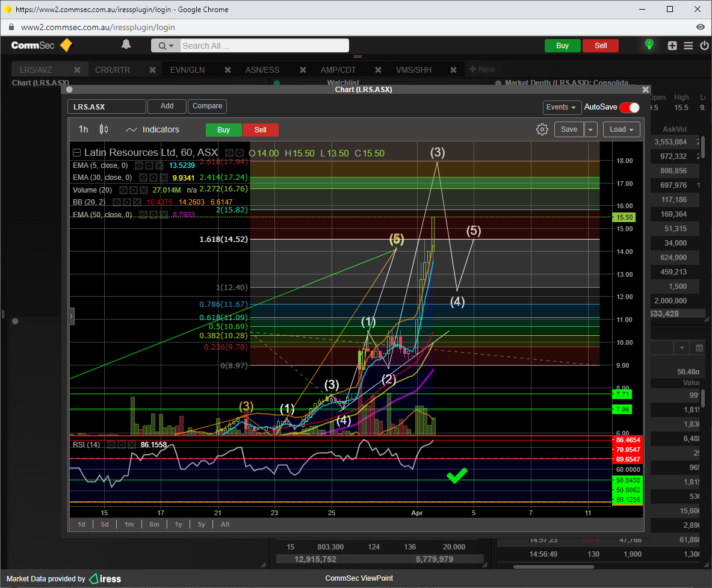Open Latin Resources series settings gear
This screenshot has width=712, height=588.
[240, 153]
